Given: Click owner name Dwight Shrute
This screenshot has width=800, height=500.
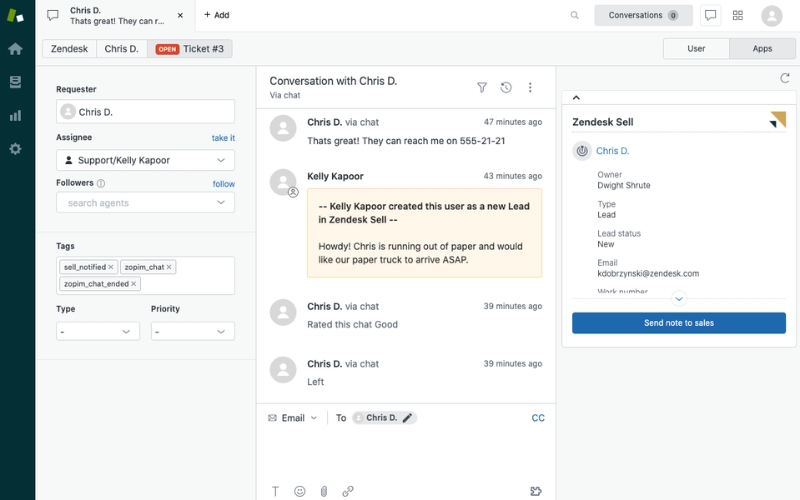Looking at the screenshot, I should [x=623, y=185].
